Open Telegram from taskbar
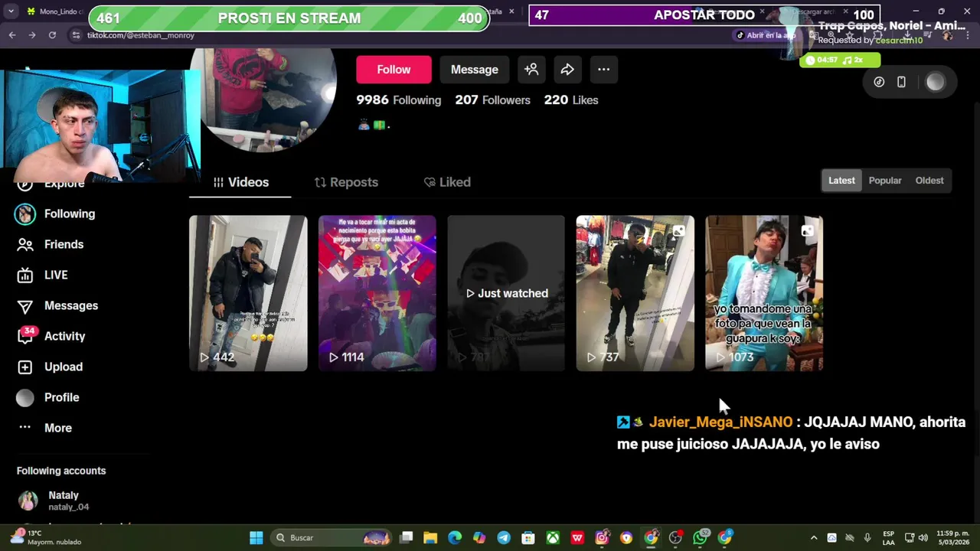Viewport: 980px width, 551px height. click(504, 538)
